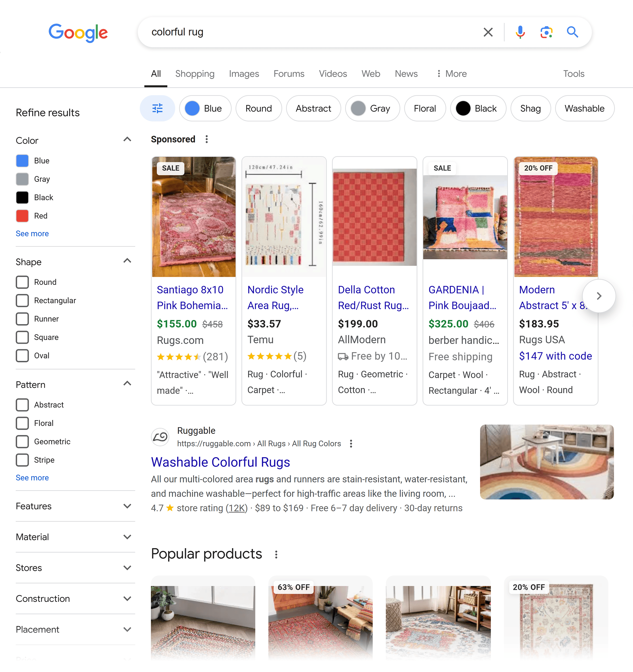Clear the search box with the X icon
633x672 pixels.
point(488,32)
